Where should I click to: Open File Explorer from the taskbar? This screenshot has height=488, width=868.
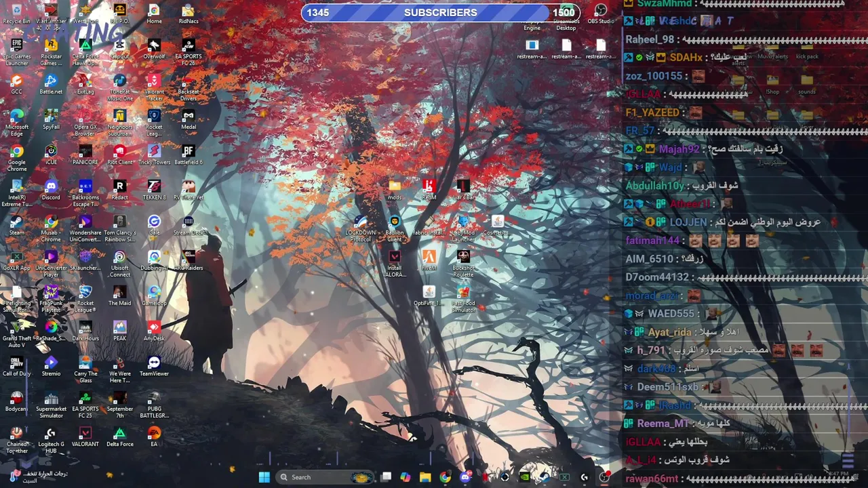click(x=425, y=477)
